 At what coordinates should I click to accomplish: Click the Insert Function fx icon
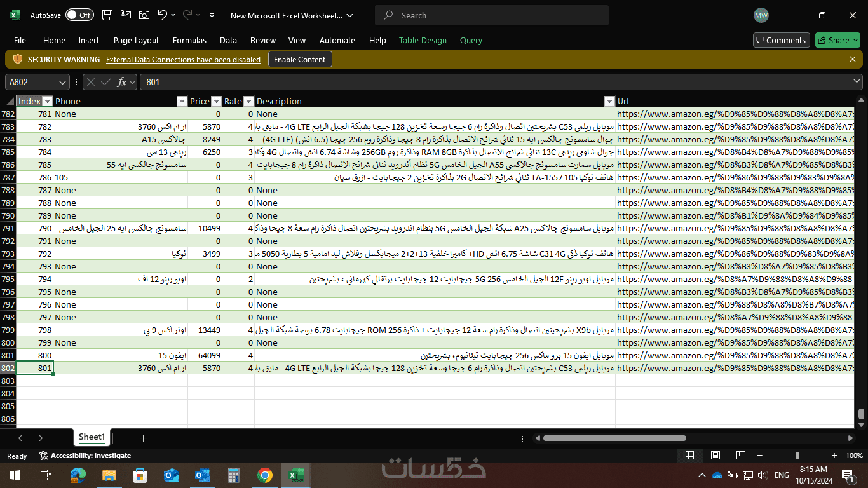(121, 82)
